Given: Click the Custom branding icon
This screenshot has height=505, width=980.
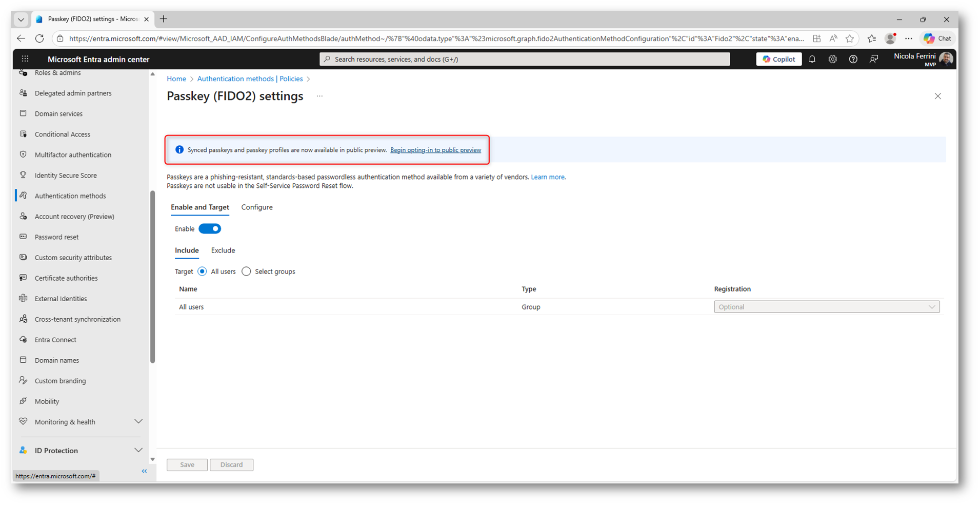Looking at the screenshot, I should (x=23, y=380).
